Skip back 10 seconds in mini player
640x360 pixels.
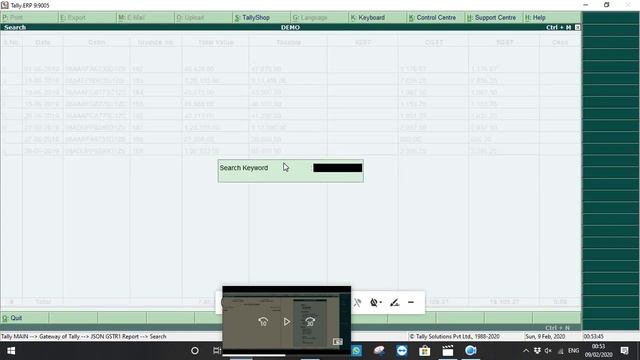263,322
